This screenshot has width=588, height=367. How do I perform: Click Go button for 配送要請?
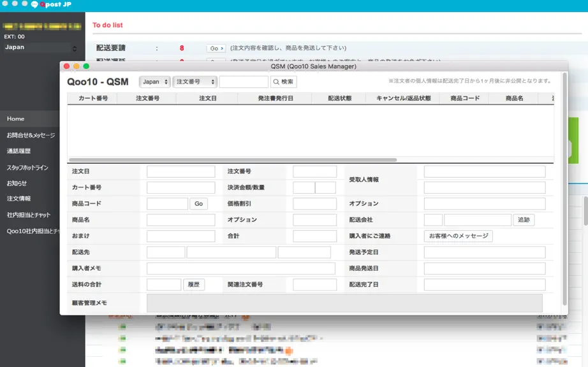(x=216, y=48)
